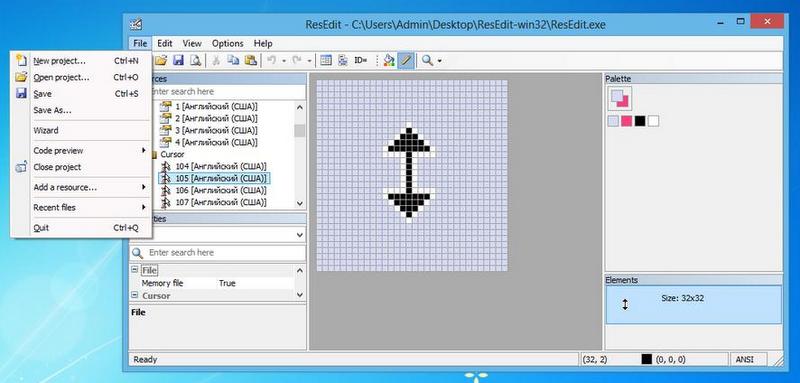The width and height of the screenshot is (800, 383).
Task: Click the Paste toolbar icon
Action: click(x=250, y=60)
